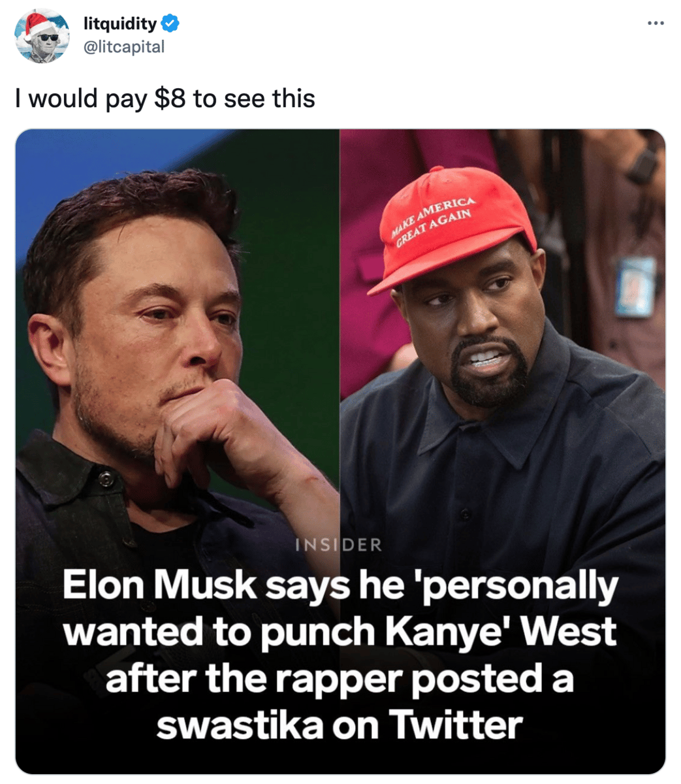Open the litquidity profile avatar
Image resolution: width=681 pixels, height=784 pixels.
pyautogui.click(x=43, y=36)
